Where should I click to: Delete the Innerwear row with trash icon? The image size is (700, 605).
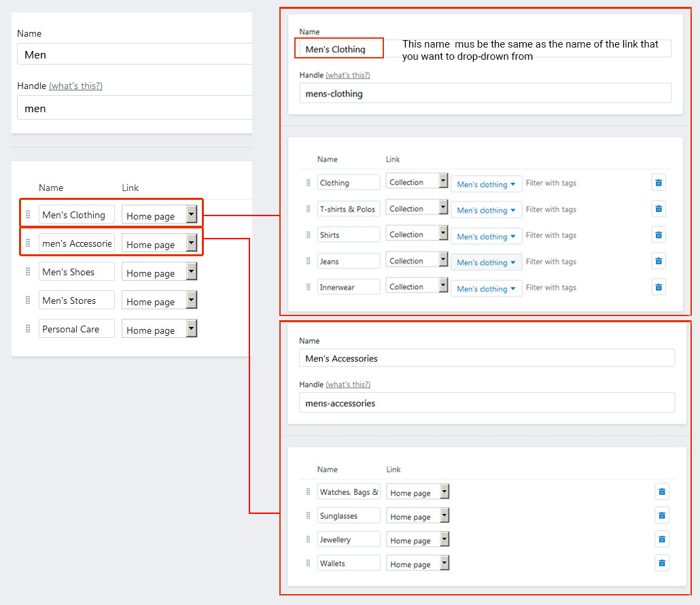click(658, 287)
